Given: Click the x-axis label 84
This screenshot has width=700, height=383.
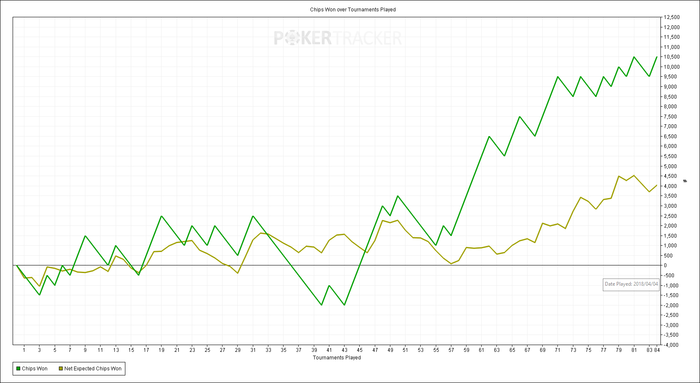Looking at the screenshot, I should point(657,350).
